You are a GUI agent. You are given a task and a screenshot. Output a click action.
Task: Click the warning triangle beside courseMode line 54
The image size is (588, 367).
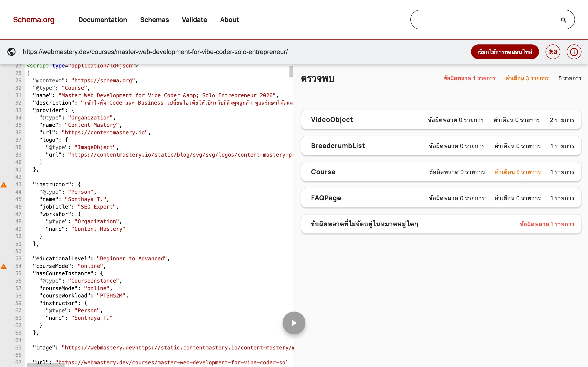4,266
